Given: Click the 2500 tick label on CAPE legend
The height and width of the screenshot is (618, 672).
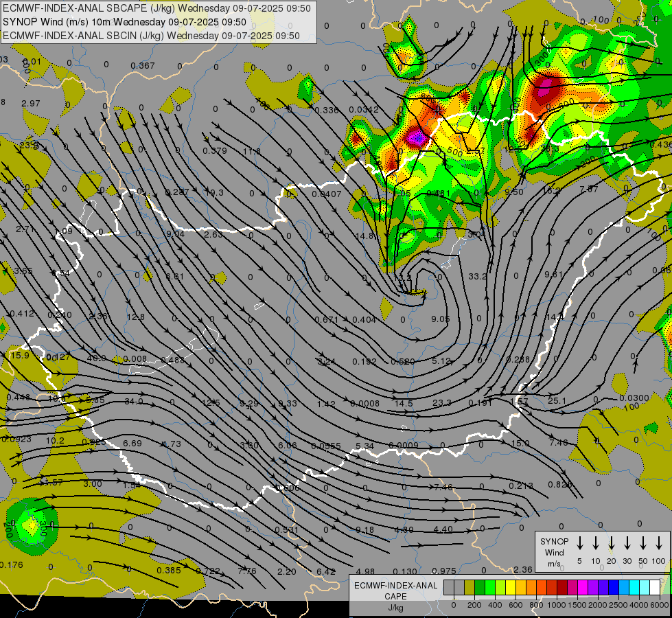Looking at the screenshot, I should 618,605.
